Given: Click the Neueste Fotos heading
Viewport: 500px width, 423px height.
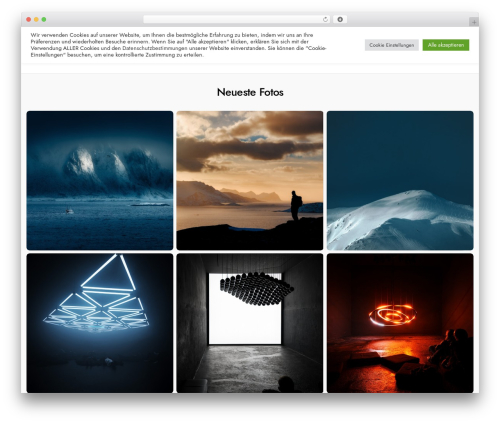Looking at the screenshot, I should (x=250, y=92).
